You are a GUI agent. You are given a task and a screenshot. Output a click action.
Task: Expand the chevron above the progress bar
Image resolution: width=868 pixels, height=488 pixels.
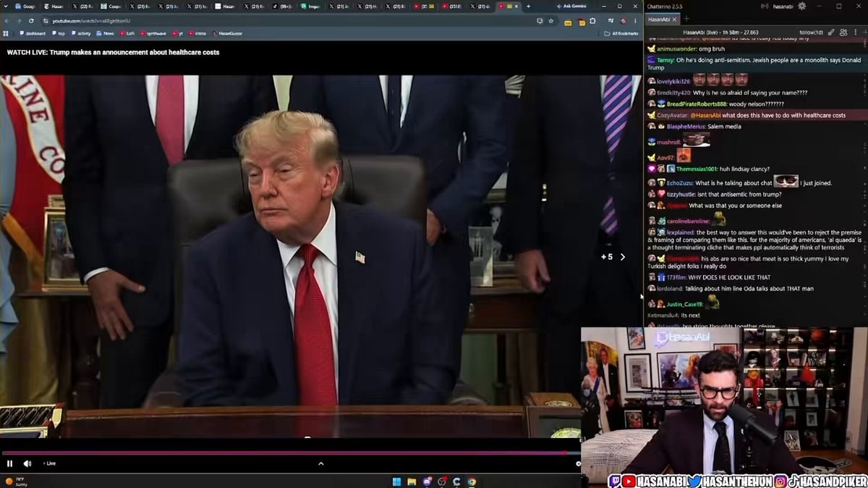pyautogui.click(x=320, y=463)
